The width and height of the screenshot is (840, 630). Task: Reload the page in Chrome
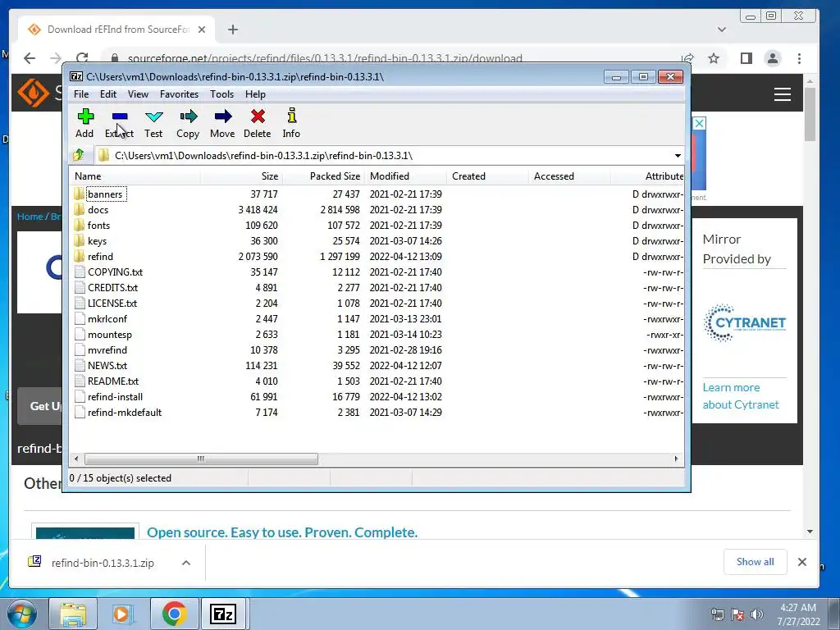pyautogui.click(x=82, y=58)
